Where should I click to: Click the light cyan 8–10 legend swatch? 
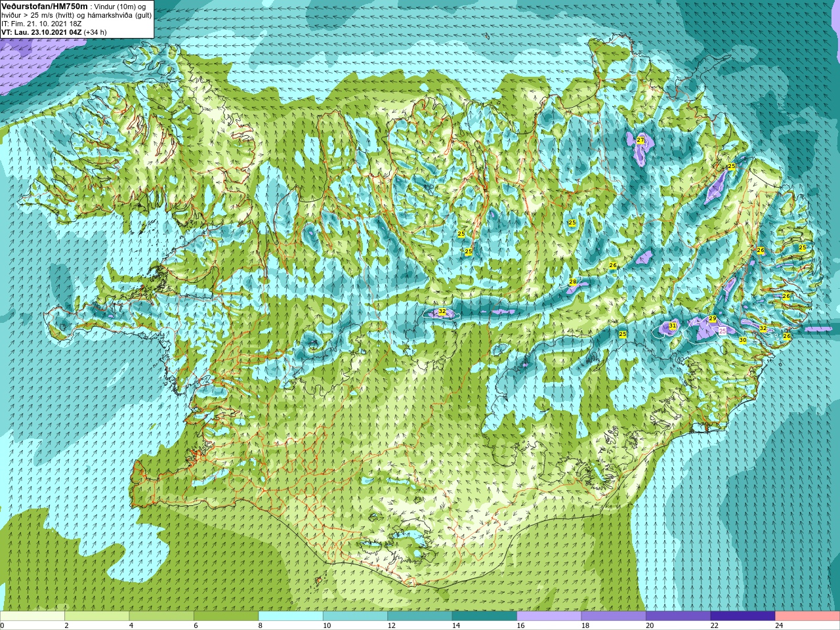(x=291, y=616)
